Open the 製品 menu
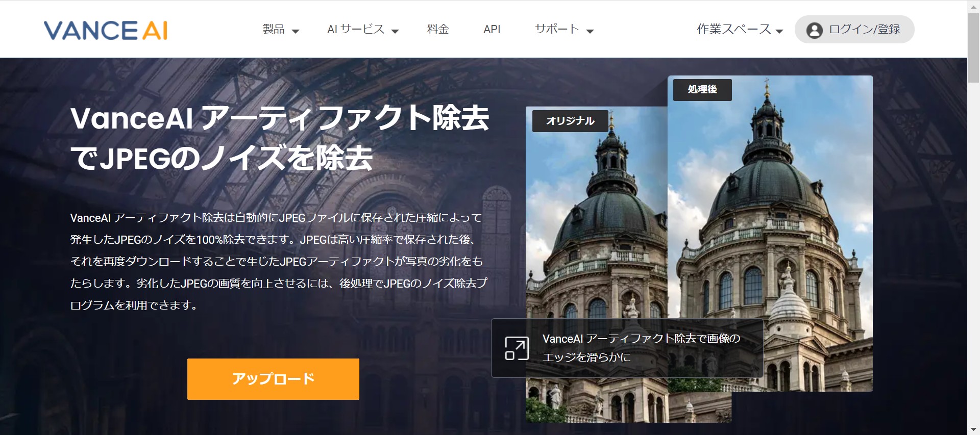Screen dimensions: 980x435 tap(274, 29)
